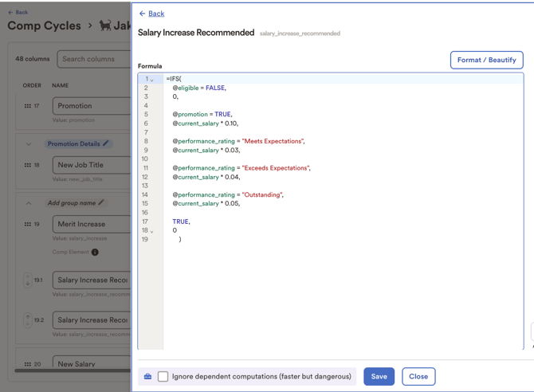Click the horizontal scrollbar under columns list
This screenshot has height=392, width=534.
[x=73, y=370]
